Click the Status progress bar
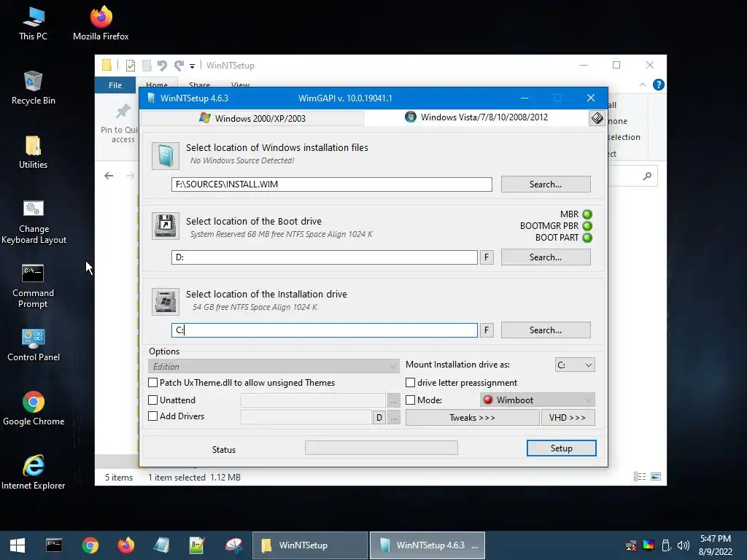The height and width of the screenshot is (560, 747). pyautogui.click(x=381, y=448)
